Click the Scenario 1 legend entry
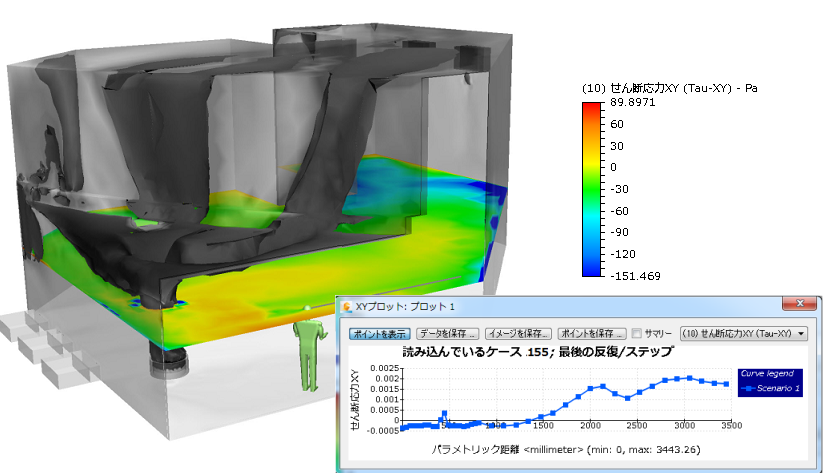 pyautogui.click(x=770, y=388)
